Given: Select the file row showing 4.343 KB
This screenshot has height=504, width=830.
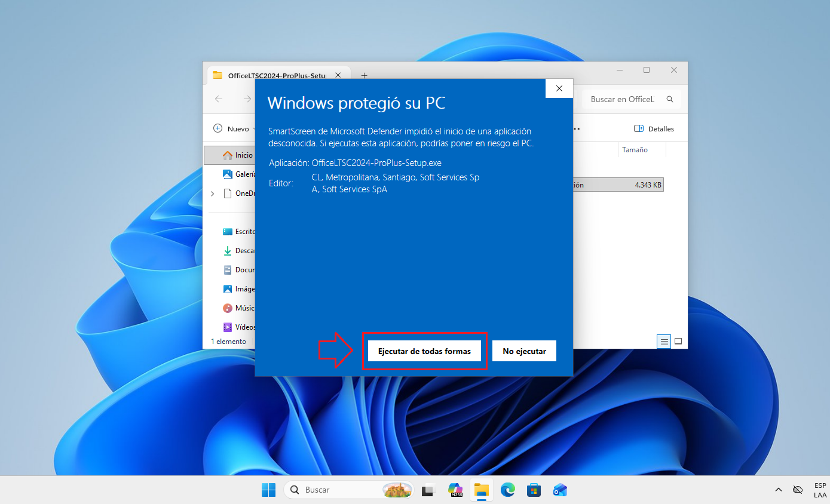Looking at the screenshot, I should click(x=618, y=185).
